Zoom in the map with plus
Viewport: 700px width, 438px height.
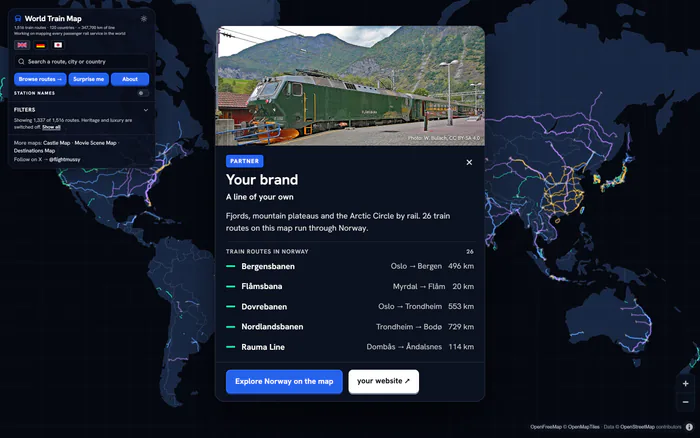685,384
